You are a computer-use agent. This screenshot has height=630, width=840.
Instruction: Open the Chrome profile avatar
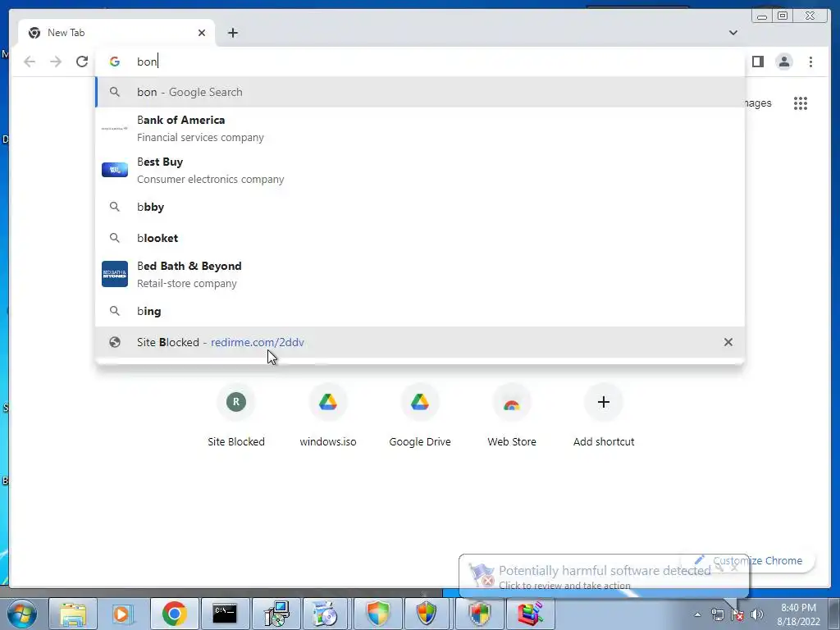[784, 62]
